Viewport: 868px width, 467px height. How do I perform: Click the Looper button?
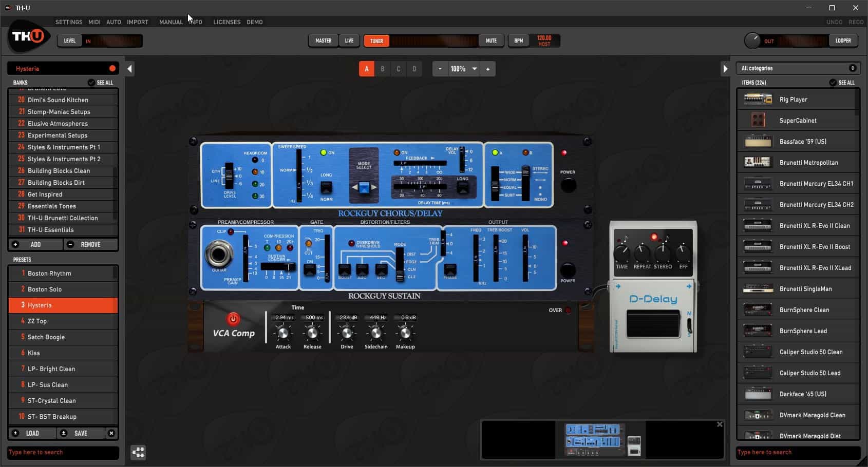(843, 41)
